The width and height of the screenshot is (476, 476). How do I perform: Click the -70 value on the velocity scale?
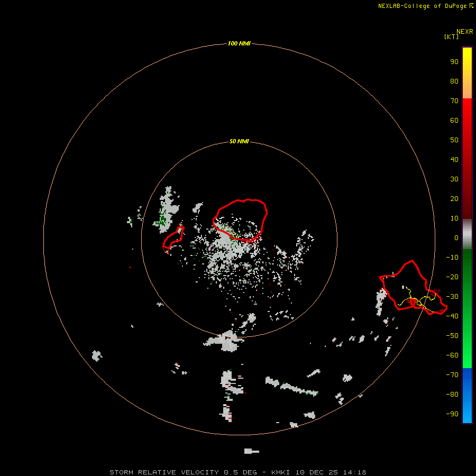452,374
